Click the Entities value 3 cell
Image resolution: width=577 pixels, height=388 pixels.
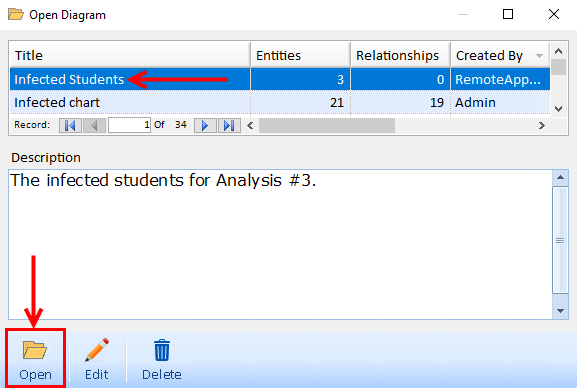(x=300, y=80)
